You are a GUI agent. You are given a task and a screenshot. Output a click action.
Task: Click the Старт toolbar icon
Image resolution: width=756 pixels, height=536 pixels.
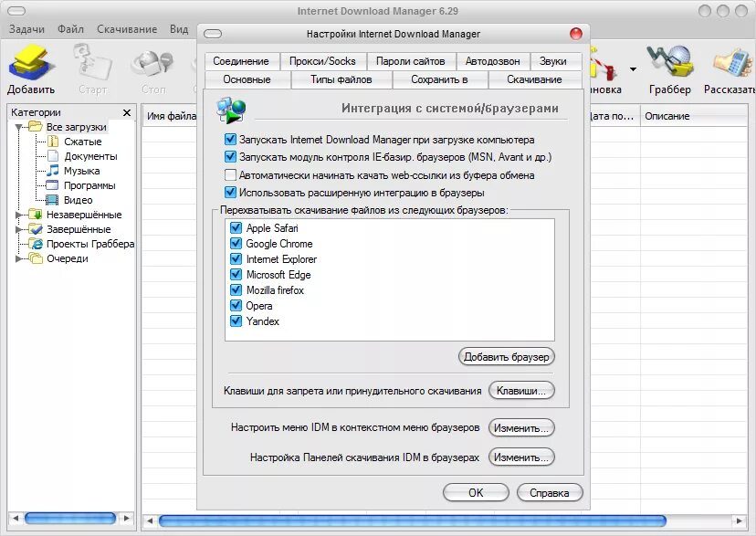point(92,63)
